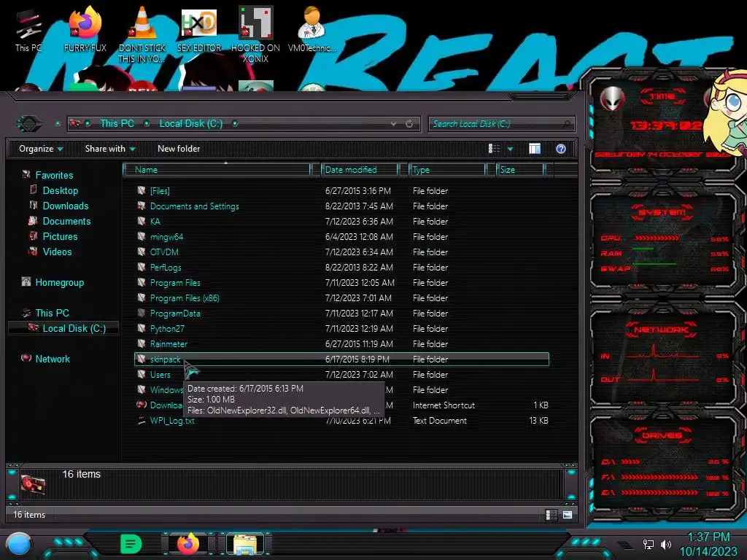Open address bar history dropdown arrow
This screenshot has height=560, width=747.
tap(393, 124)
